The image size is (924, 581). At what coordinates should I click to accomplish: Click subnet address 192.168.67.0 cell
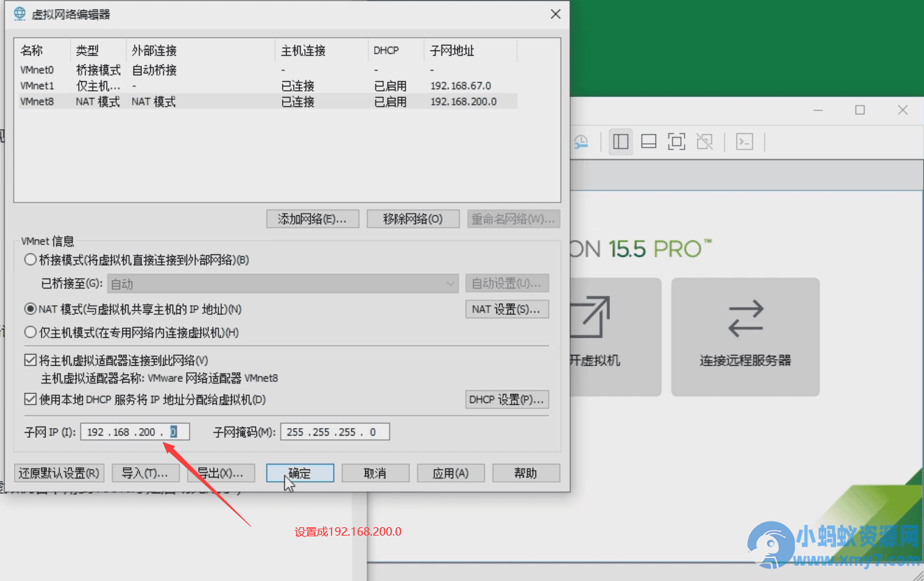click(461, 86)
